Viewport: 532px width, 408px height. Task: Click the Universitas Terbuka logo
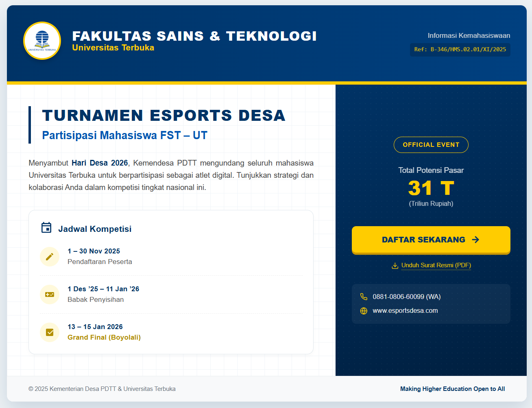[42, 41]
